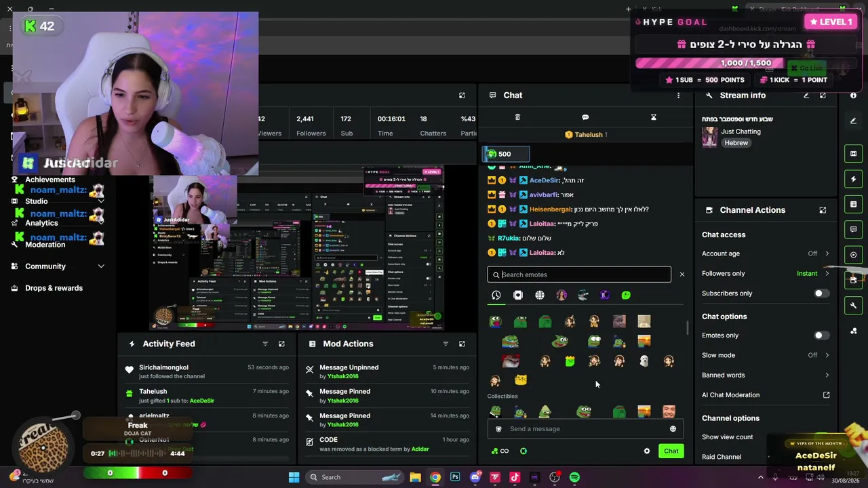Open the Account age setting chevron
868x488 pixels.
pyautogui.click(x=827, y=253)
